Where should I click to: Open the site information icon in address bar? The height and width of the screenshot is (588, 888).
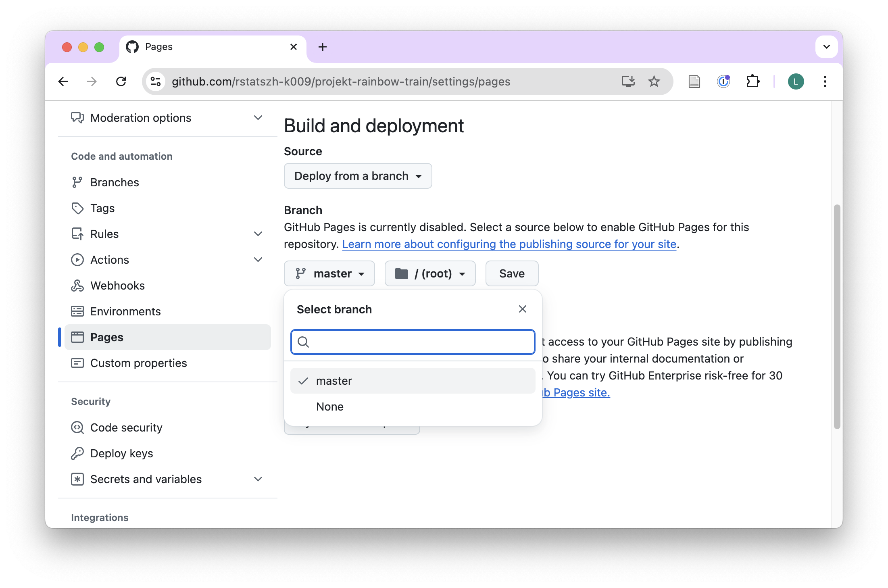tap(156, 81)
